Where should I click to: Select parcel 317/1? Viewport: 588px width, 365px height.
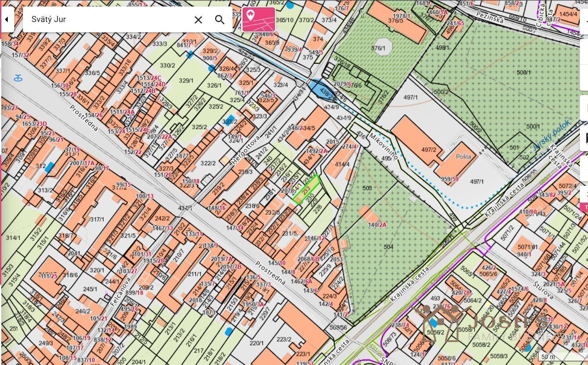[x=97, y=219]
